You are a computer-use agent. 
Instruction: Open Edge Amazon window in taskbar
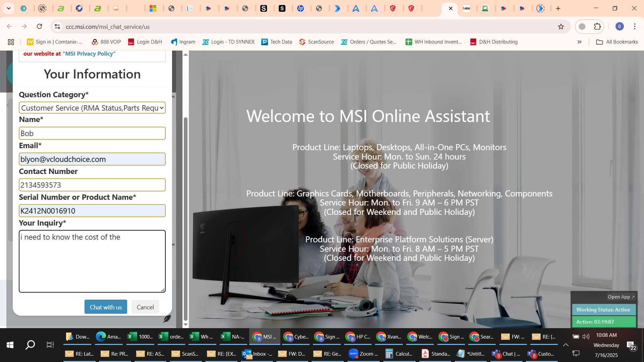coord(108,337)
